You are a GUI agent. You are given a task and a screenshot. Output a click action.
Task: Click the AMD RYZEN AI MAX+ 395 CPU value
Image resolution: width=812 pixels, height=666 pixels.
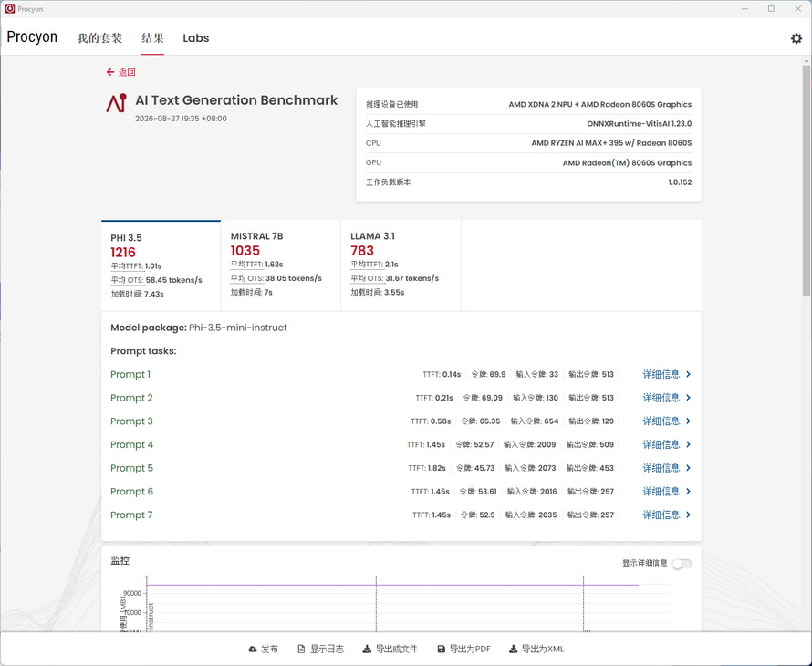611,143
